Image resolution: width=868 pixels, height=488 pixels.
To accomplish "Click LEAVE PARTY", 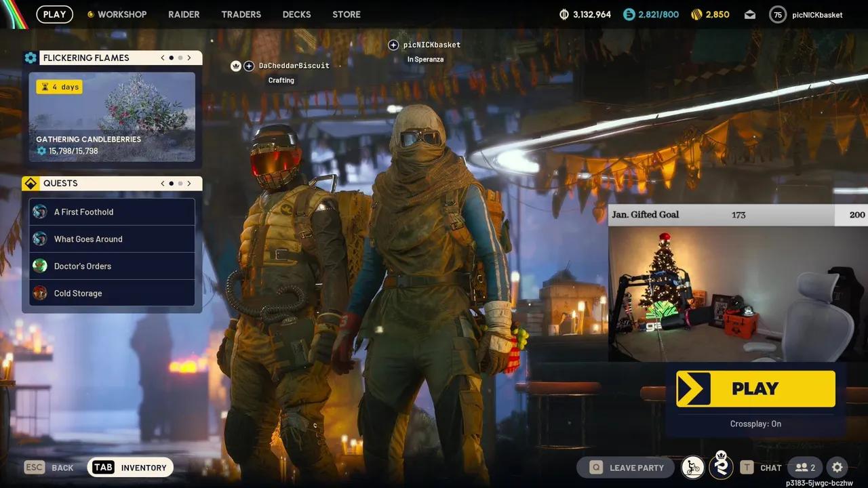I will [625, 467].
